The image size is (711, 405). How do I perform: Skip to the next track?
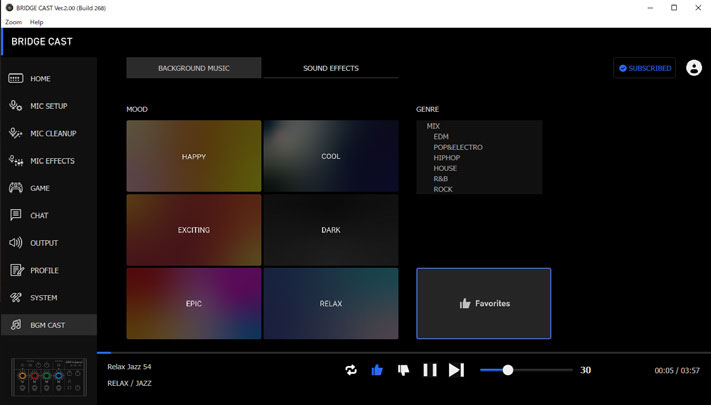click(x=456, y=370)
